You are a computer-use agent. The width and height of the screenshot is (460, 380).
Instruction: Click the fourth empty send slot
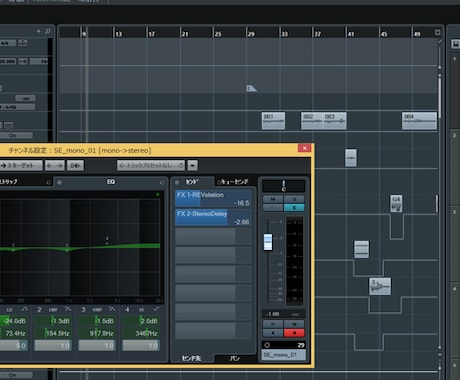(213, 256)
